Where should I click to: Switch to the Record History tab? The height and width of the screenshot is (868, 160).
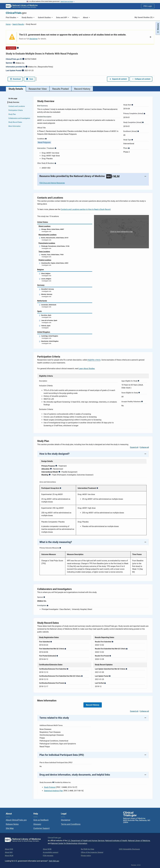[82, 89]
